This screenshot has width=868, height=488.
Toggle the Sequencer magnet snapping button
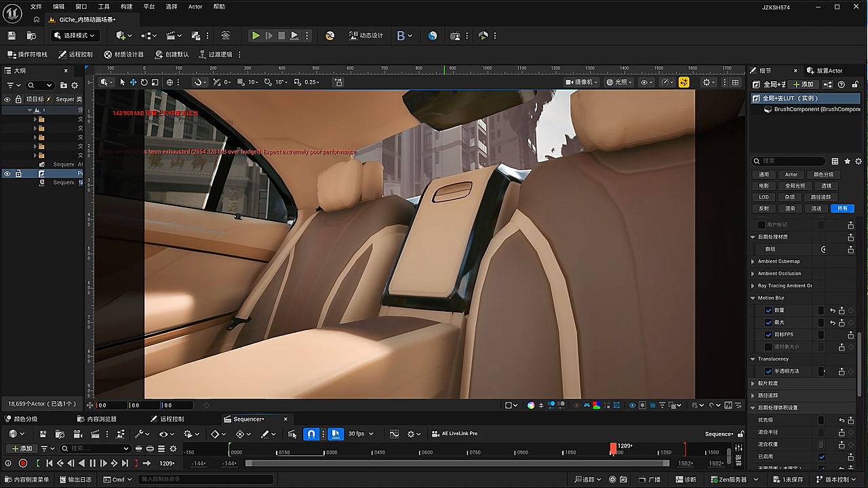[311, 434]
